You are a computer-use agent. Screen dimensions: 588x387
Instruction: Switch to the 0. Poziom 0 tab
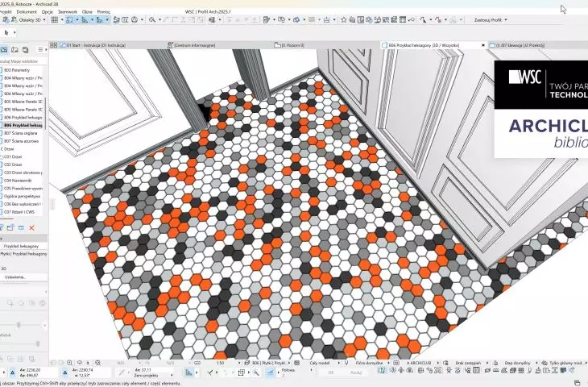(x=289, y=45)
